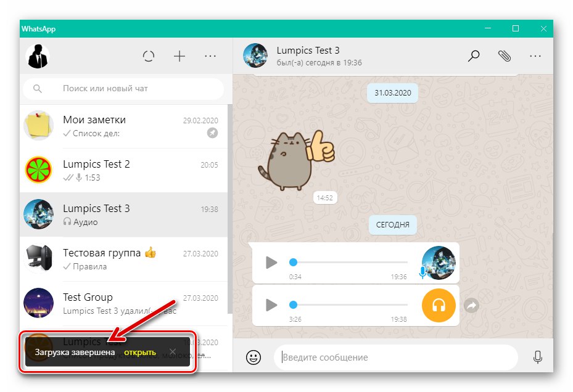Image resolution: width=573 pixels, height=392 pixels.
Task: Dismiss the Загрузка завершена notification with the X
Action: [x=173, y=352]
